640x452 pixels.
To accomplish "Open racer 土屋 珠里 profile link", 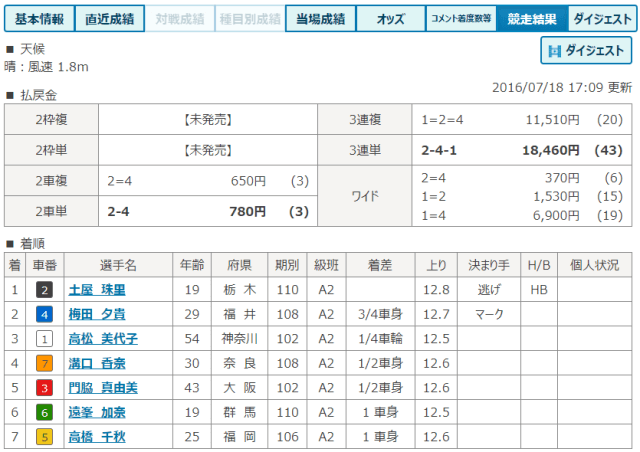I will (x=96, y=290).
